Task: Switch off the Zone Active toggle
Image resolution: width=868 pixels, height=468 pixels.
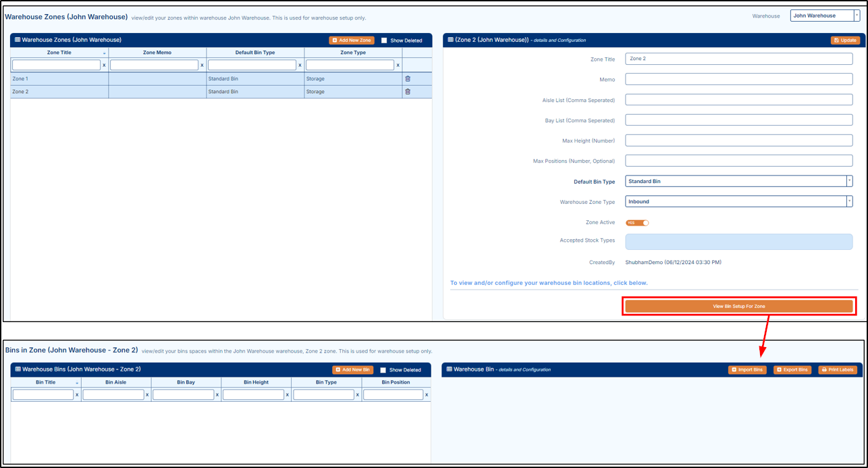Action: click(637, 222)
